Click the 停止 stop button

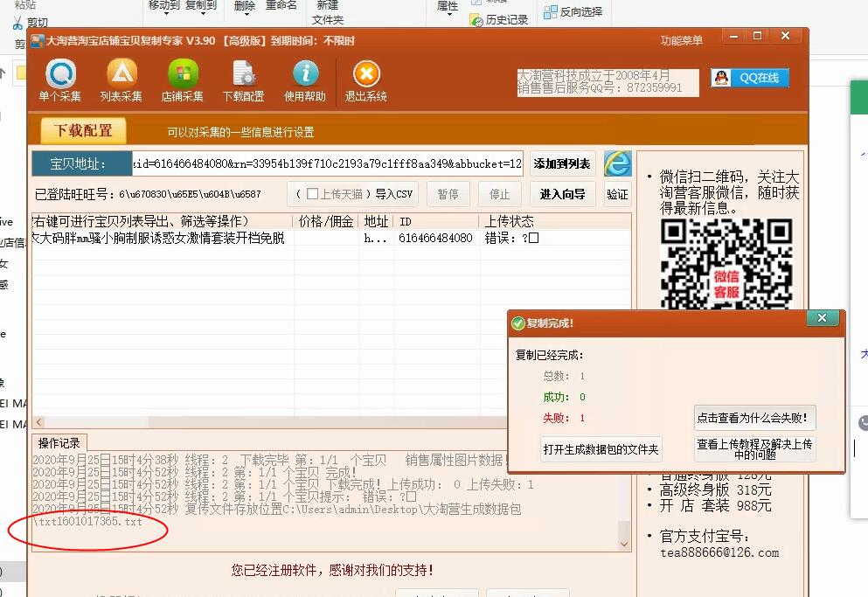[499, 194]
